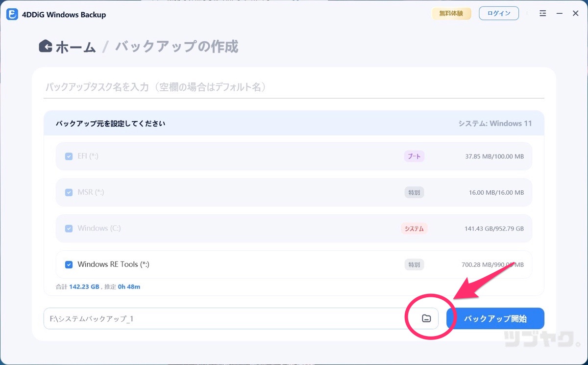The height and width of the screenshot is (365, 588).
Task: Toggle the MSR partition checkbox
Action: click(x=69, y=192)
